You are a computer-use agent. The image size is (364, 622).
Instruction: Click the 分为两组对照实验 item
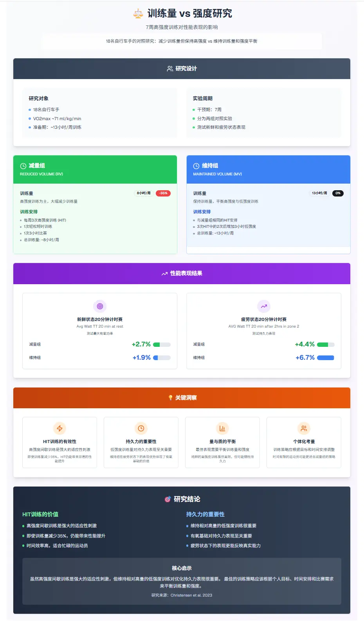click(x=214, y=119)
